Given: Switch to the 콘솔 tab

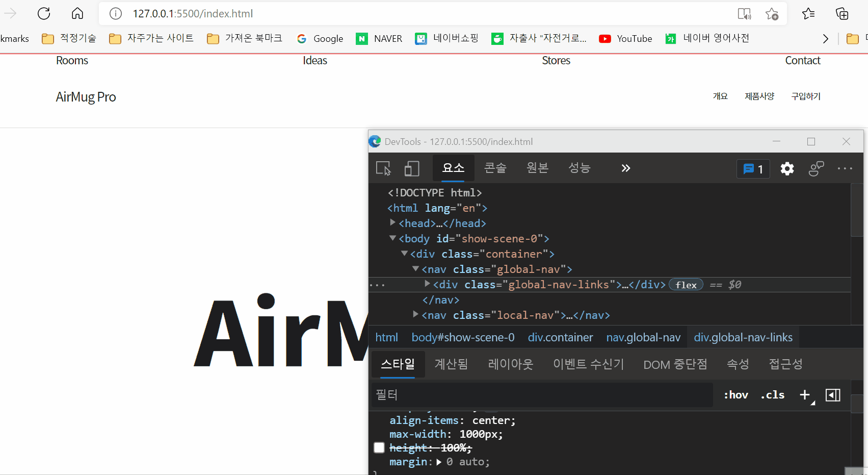Looking at the screenshot, I should [x=495, y=168].
